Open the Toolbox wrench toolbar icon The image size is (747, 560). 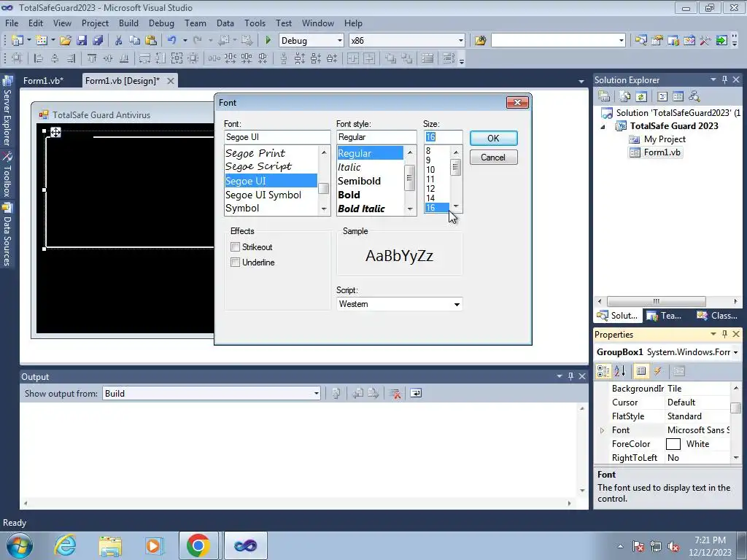[705, 41]
